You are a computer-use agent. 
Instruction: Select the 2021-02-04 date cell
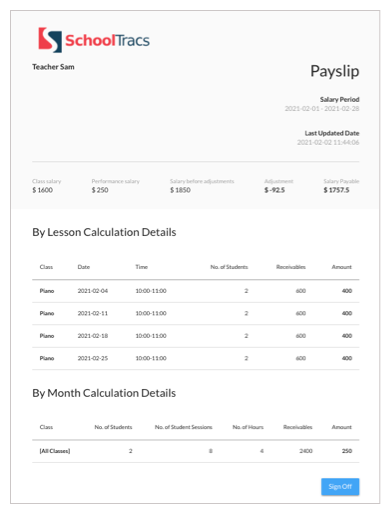pos(93,291)
